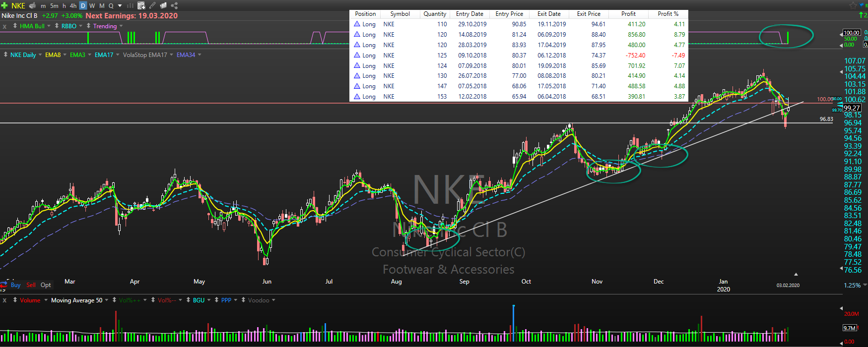Open the Moving Average 50 dropdown
The width and height of the screenshot is (868, 347).
pos(107,300)
